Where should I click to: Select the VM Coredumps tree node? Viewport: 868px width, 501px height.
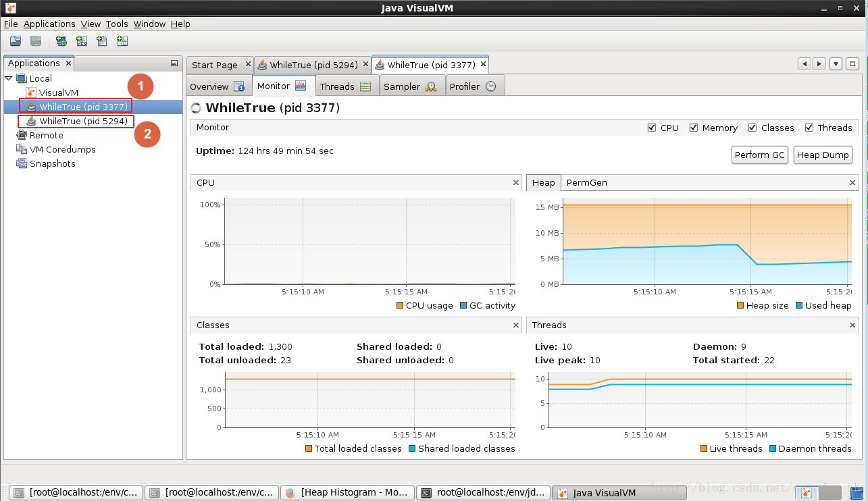coord(63,149)
